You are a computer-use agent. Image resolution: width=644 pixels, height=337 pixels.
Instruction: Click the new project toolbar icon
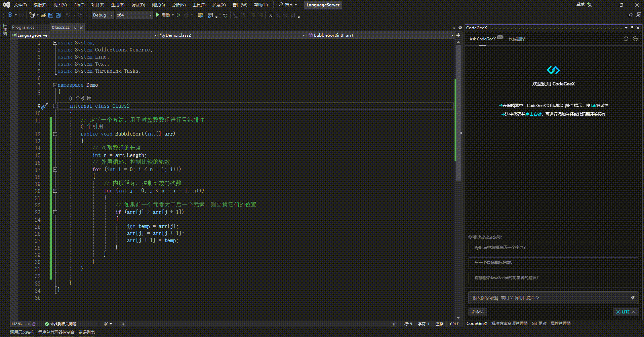pyautogui.click(x=32, y=15)
